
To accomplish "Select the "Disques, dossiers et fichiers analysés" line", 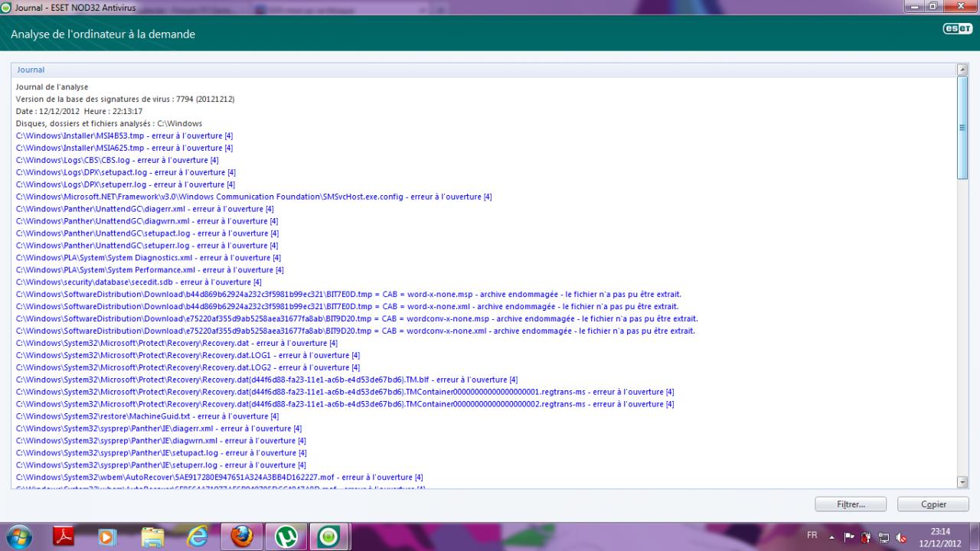I will pyautogui.click(x=109, y=124).
